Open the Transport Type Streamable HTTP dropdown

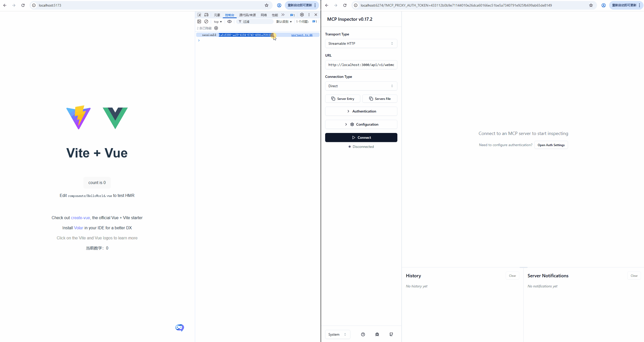point(361,43)
